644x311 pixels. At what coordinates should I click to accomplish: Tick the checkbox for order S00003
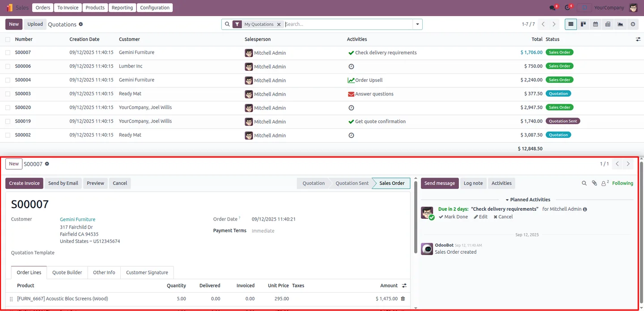click(8, 94)
